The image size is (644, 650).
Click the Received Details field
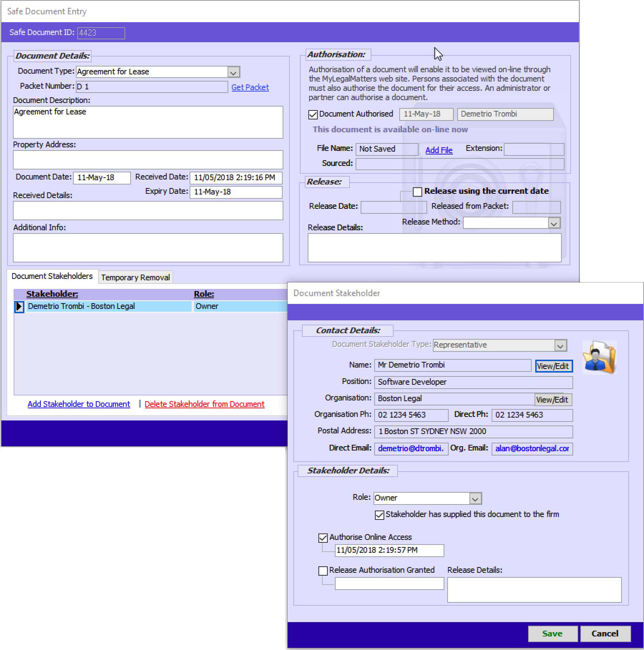pyautogui.click(x=148, y=211)
